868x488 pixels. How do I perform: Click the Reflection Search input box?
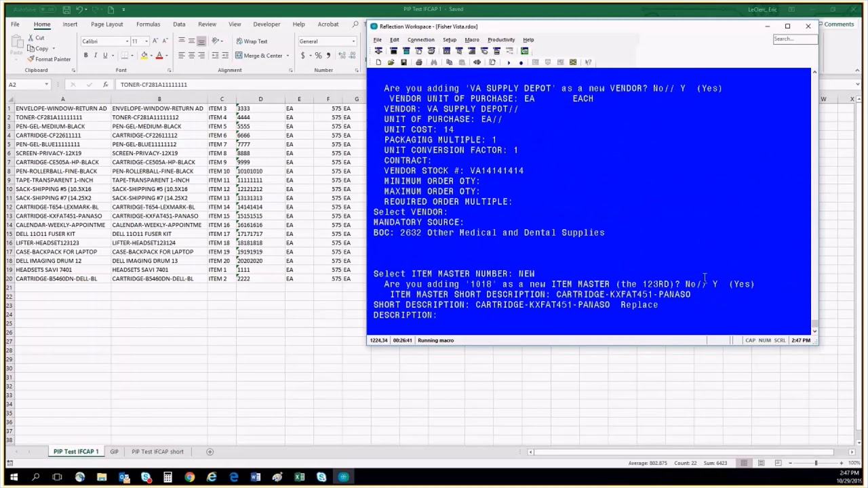[x=795, y=39]
